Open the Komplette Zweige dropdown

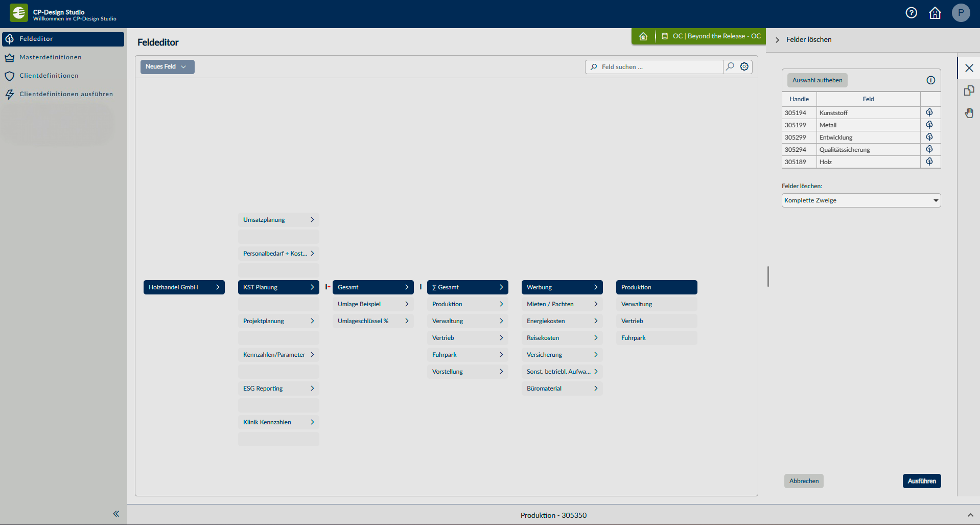[861, 200]
